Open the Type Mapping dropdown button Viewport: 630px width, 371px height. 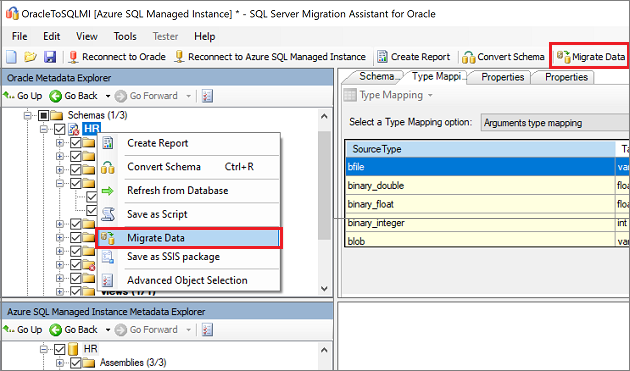coord(388,95)
